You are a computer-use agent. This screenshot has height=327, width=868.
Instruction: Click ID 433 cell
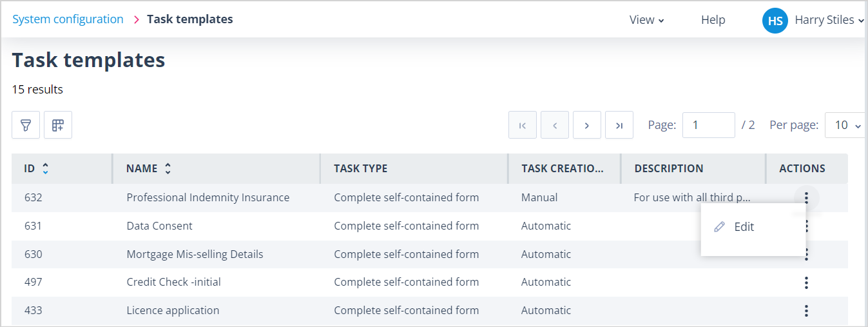(33, 311)
